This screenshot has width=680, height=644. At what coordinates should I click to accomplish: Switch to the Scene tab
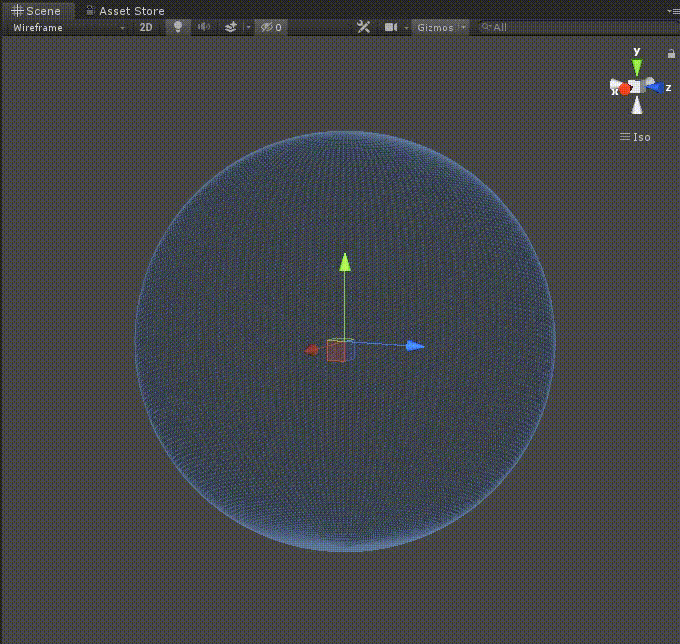38,10
